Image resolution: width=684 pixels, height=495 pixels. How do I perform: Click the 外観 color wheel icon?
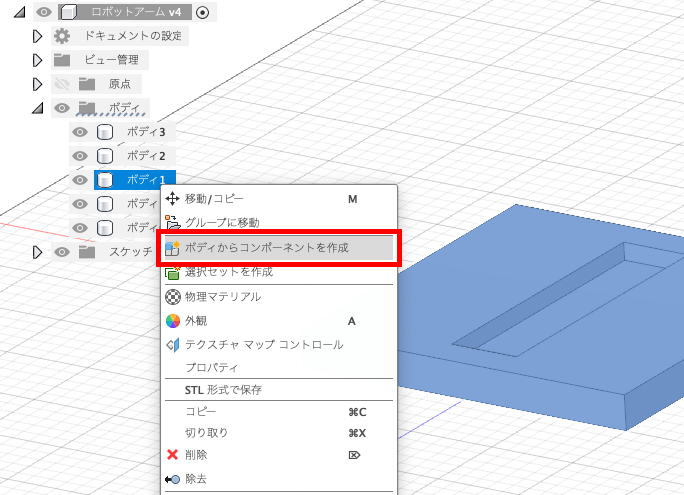pyautogui.click(x=173, y=321)
